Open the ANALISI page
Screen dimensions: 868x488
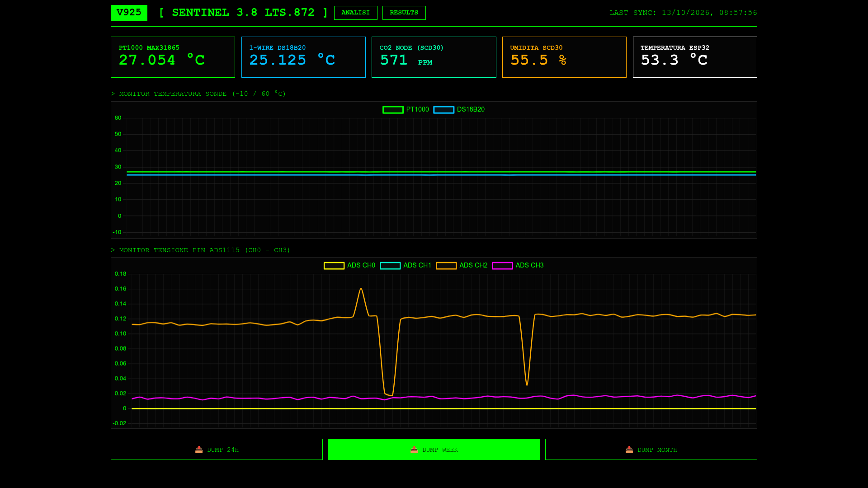pyautogui.click(x=355, y=13)
